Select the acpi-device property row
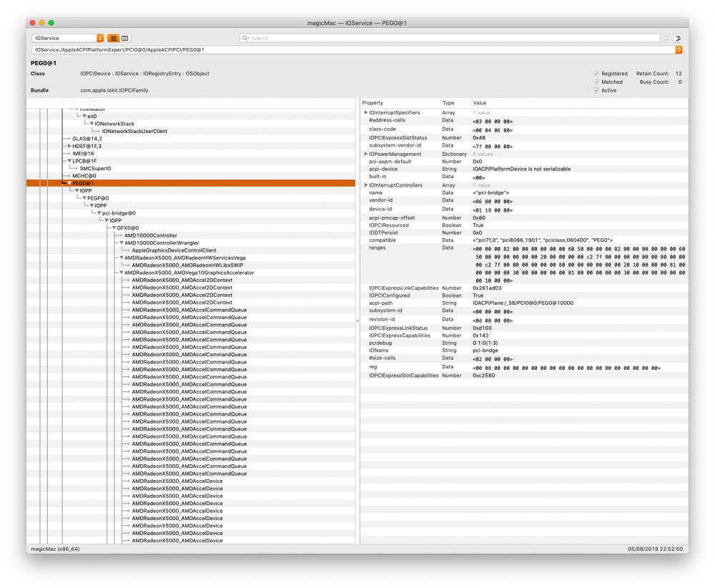This screenshot has height=588, width=715. (524, 170)
